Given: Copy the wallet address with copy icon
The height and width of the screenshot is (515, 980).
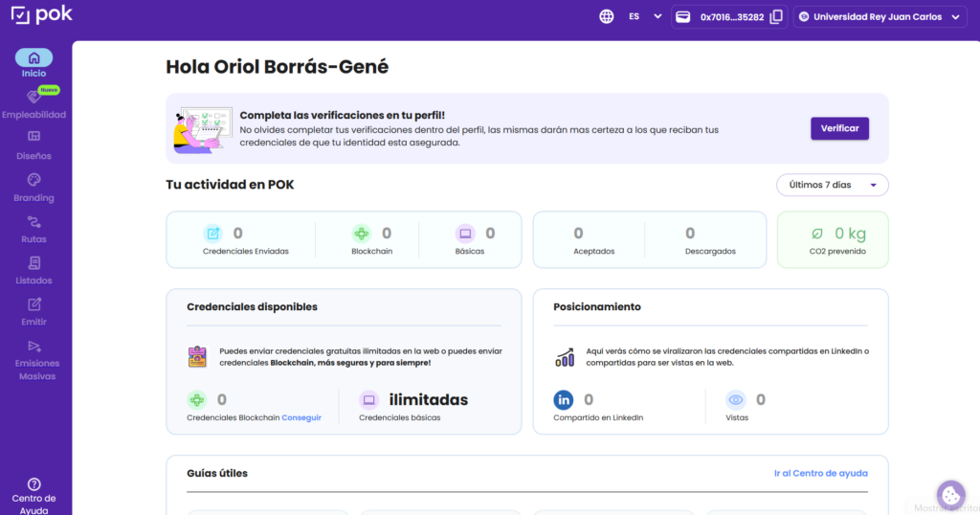Looking at the screenshot, I should pyautogui.click(x=776, y=16).
